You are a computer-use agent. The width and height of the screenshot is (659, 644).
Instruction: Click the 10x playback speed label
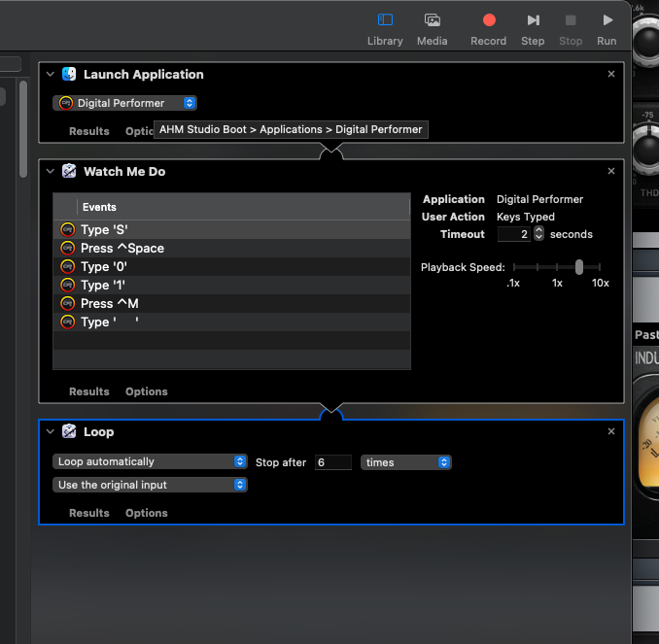click(x=600, y=283)
